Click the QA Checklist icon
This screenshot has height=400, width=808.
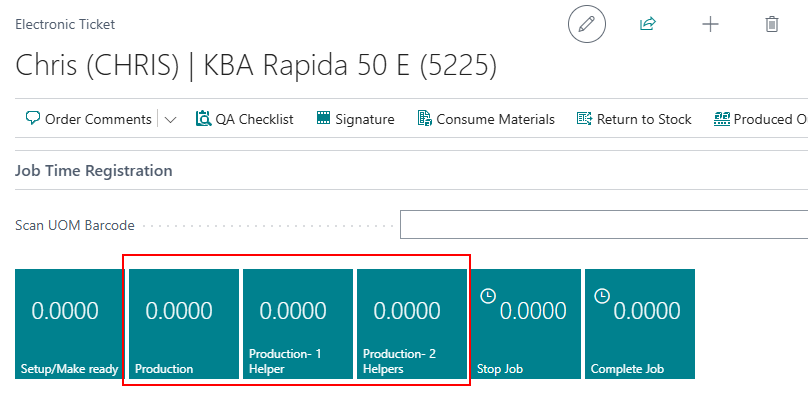tap(203, 119)
